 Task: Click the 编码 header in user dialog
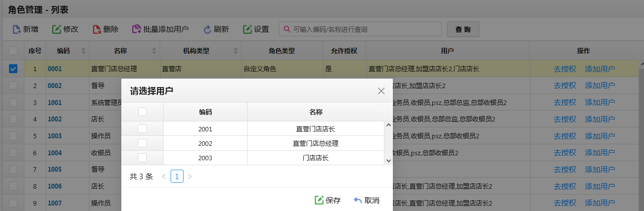click(x=205, y=112)
